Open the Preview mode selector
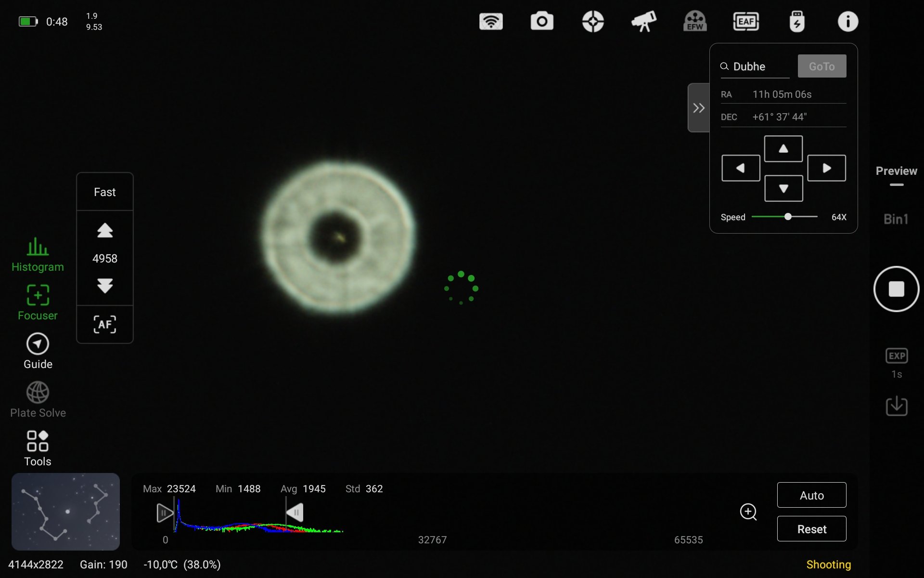The height and width of the screenshot is (578, 924). coord(896,171)
